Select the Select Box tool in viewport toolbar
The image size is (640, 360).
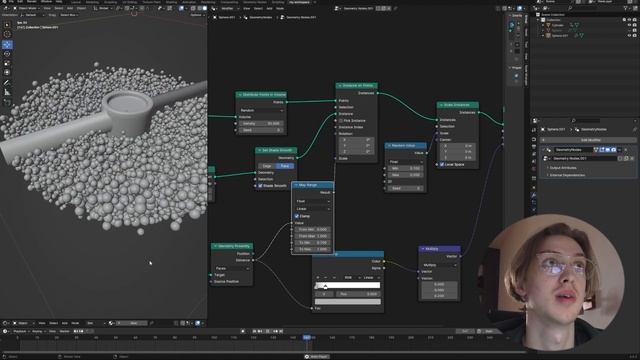click(x=7, y=24)
